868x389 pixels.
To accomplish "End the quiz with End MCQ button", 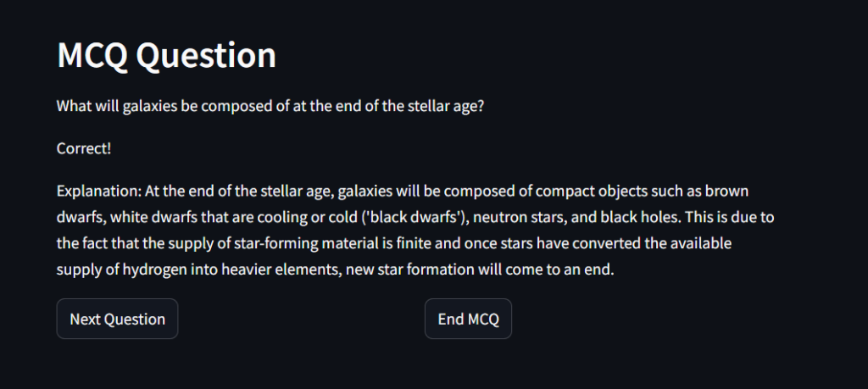I will (x=468, y=319).
